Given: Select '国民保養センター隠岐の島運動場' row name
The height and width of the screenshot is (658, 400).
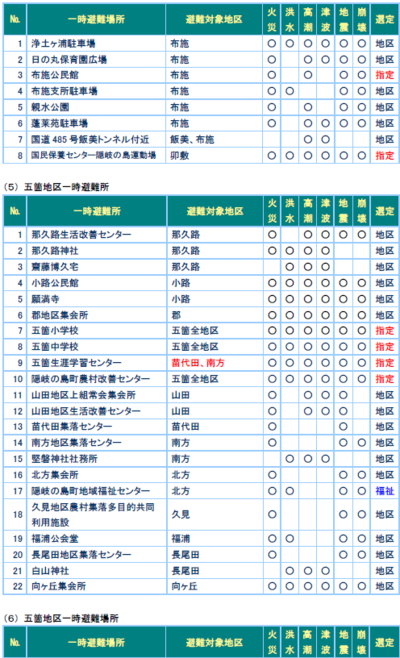Looking at the screenshot, I should (94, 155).
